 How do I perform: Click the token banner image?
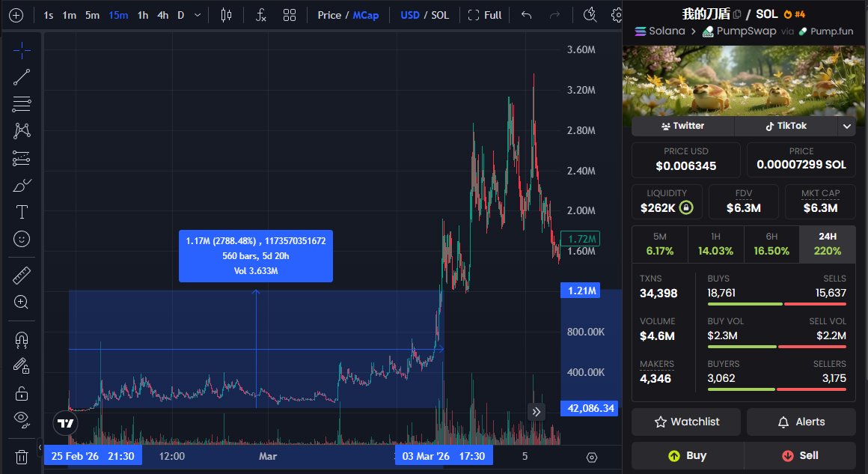pyautogui.click(x=744, y=81)
